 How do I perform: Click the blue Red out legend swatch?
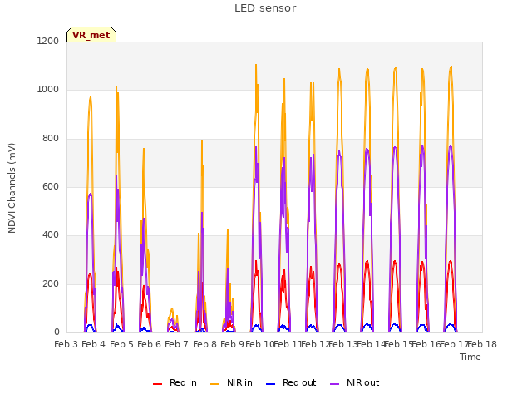coord(270,384)
